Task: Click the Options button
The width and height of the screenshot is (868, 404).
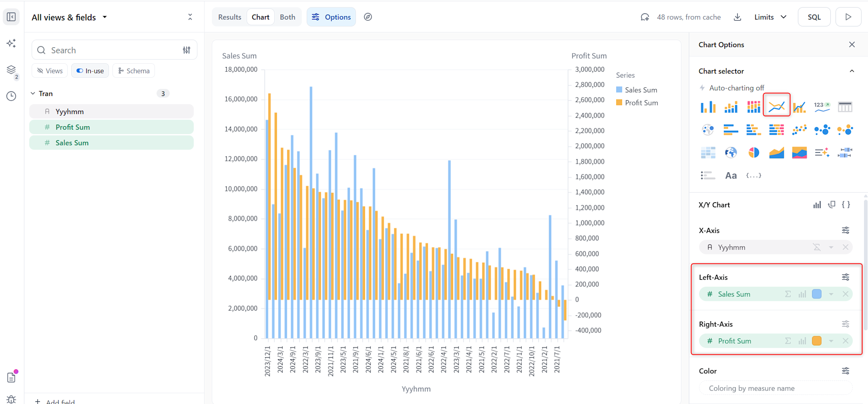Action: (x=331, y=17)
